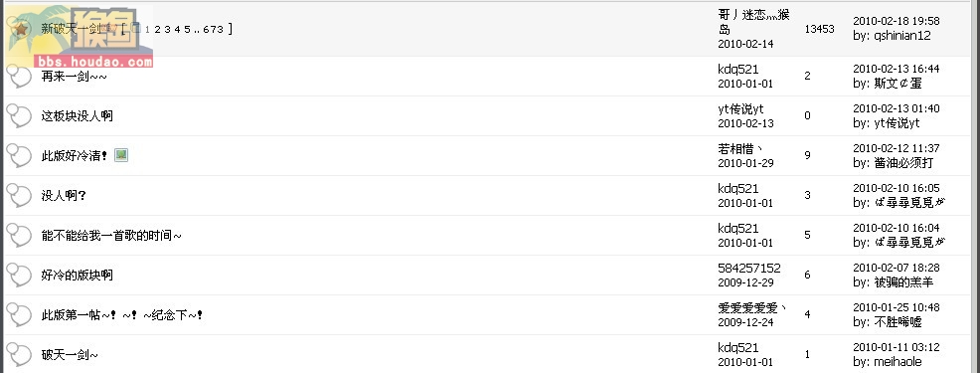This screenshot has height=373, width=980.
Task: Click the bubble icon beside 好冷的版块啊
Action: point(19,275)
